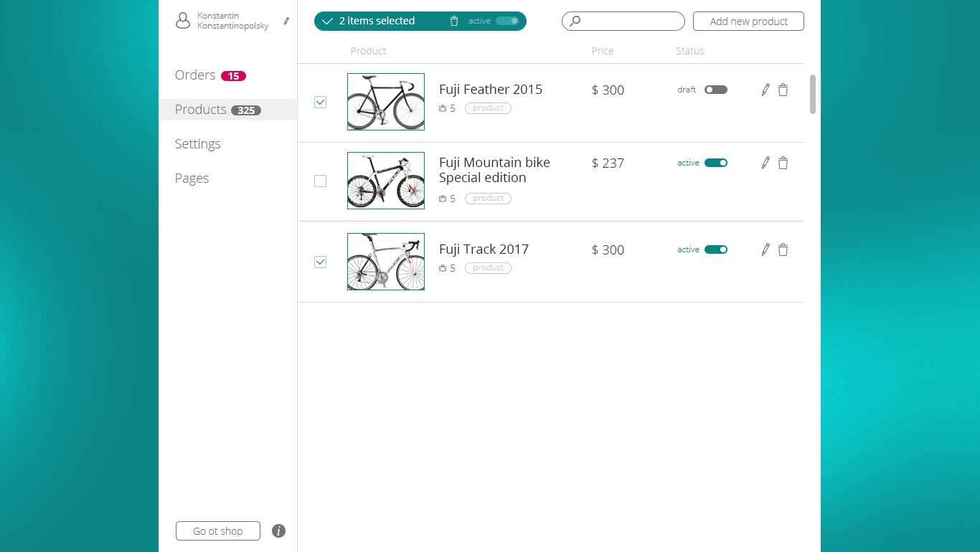The height and width of the screenshot is (552, 980).
Task: Collapse selection using the checkmark chevron
Action: coord(327,22)
